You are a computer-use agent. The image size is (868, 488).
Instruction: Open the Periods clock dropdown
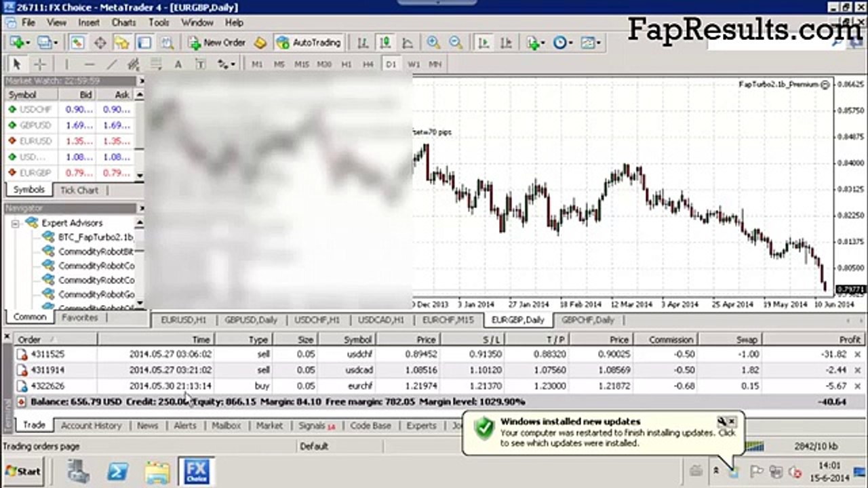pos(563,43)
